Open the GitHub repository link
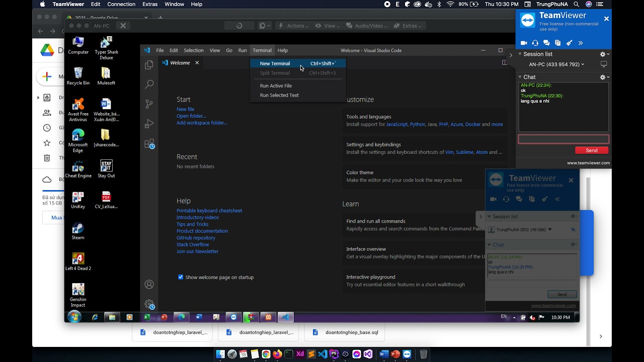Viewport: 644px width, 362px height. (x=196, y=238)
